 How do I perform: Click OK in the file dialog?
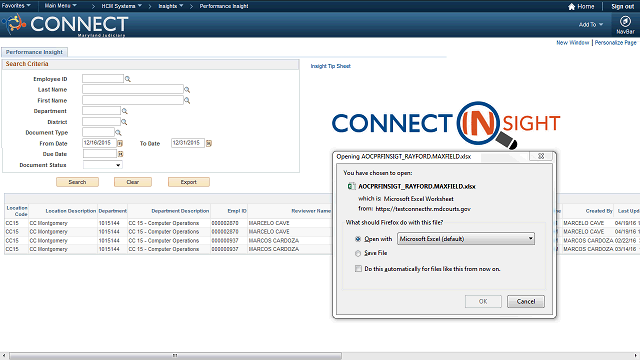(483, 301)
